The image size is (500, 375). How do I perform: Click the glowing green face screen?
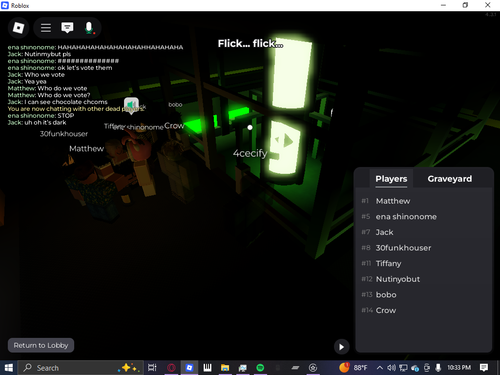[x=285, y=147]
